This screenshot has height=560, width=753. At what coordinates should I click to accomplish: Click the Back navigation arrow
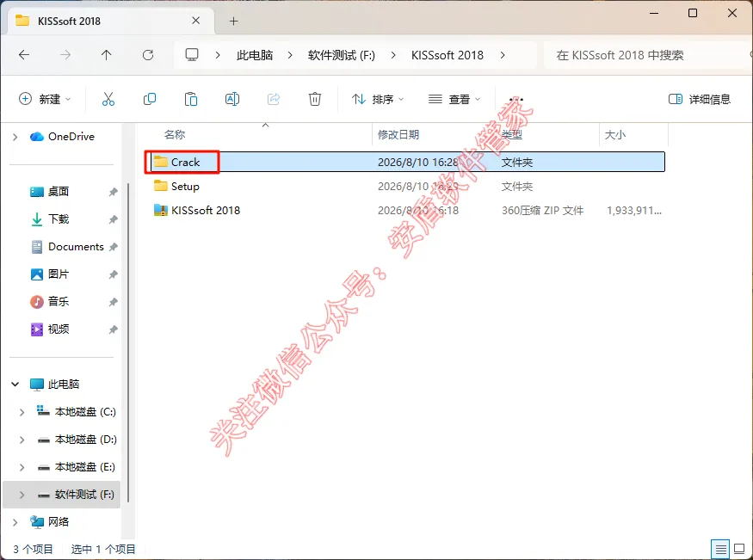point(24,55)
